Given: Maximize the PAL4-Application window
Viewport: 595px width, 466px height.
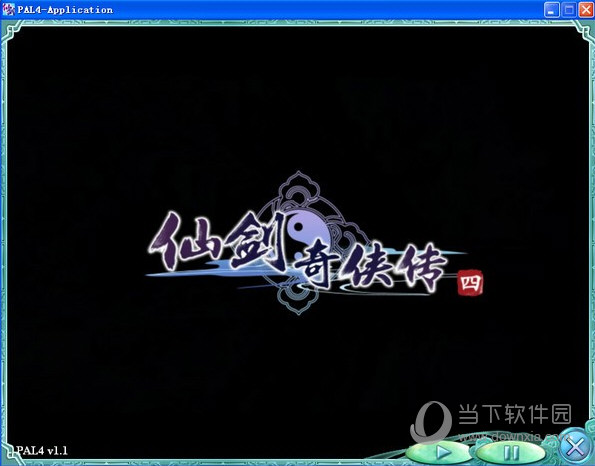Looking at the screenshot, I should [x=568, y=10].
